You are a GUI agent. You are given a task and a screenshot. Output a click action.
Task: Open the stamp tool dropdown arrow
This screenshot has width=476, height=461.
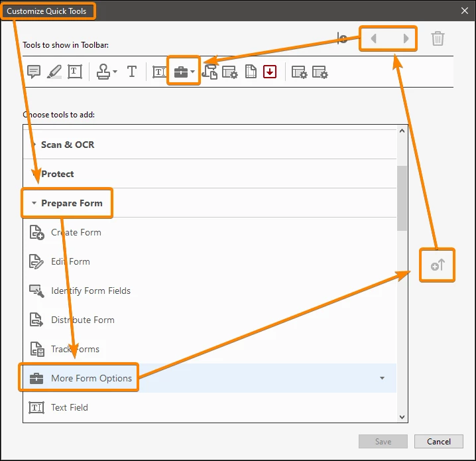point(115,72)
